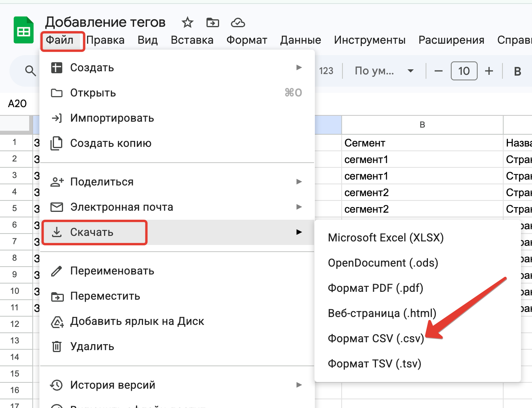Screen dimensions: 532x408
Task: Star the document with the star icon
Action: point(188,22)
